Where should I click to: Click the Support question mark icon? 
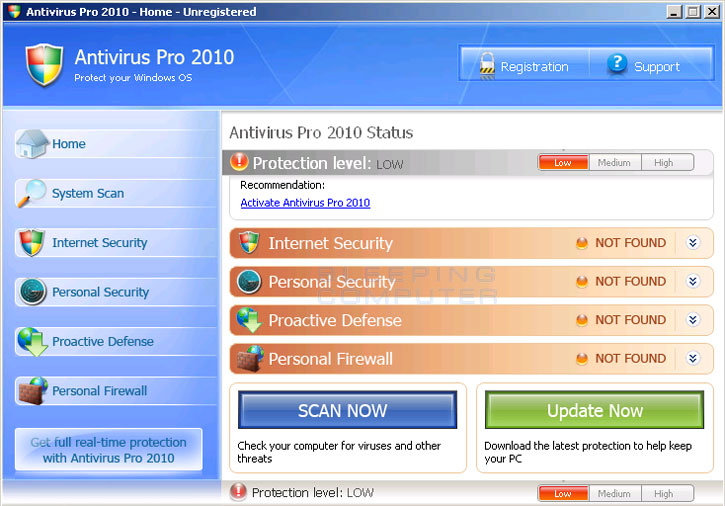tap(617, 63)
